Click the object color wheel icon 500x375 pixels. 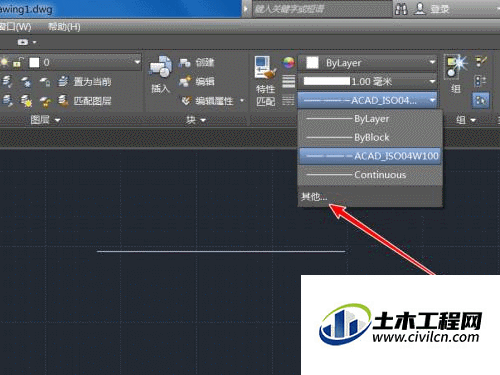click(288, 62)
